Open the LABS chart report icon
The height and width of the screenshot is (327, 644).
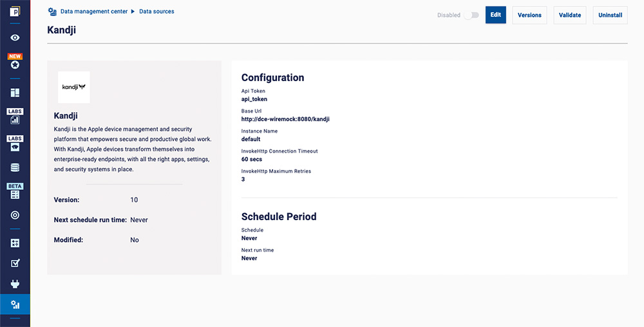coord(15,118)
